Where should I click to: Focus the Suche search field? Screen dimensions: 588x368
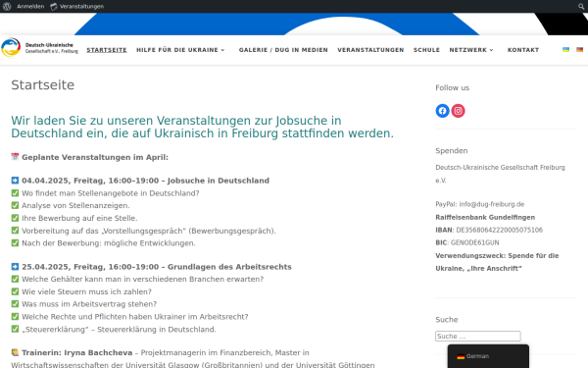pyautogui.click(x=478, y=336)
